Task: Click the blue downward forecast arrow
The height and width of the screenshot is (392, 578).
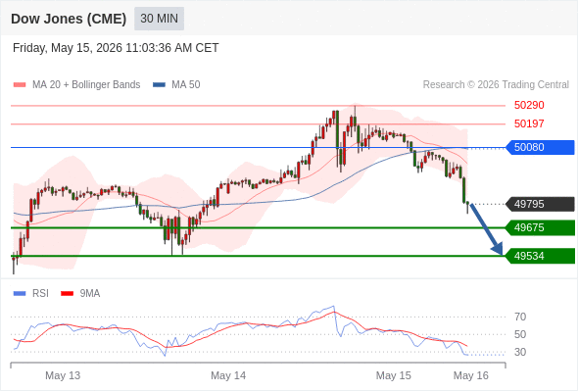Action: (487, 229)
